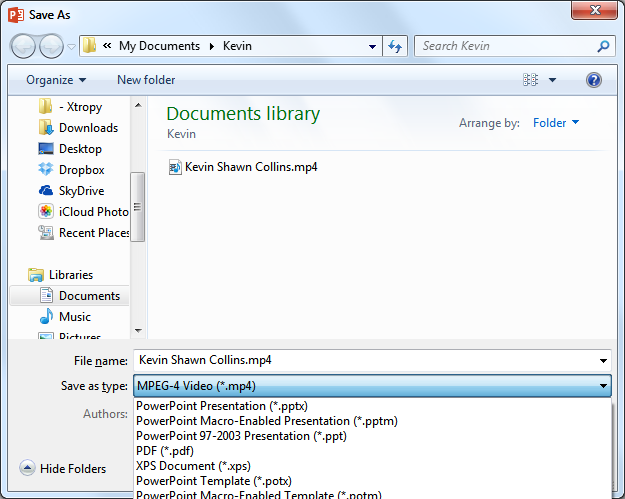The height and width of the screenshot is (499, 625).
Task: Open the Arrange by Folder dropdown
Action: click(x=556, y=123)
